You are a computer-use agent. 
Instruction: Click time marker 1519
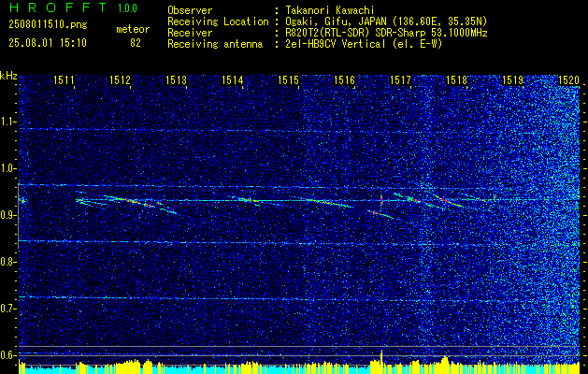[x=512, y=79]
